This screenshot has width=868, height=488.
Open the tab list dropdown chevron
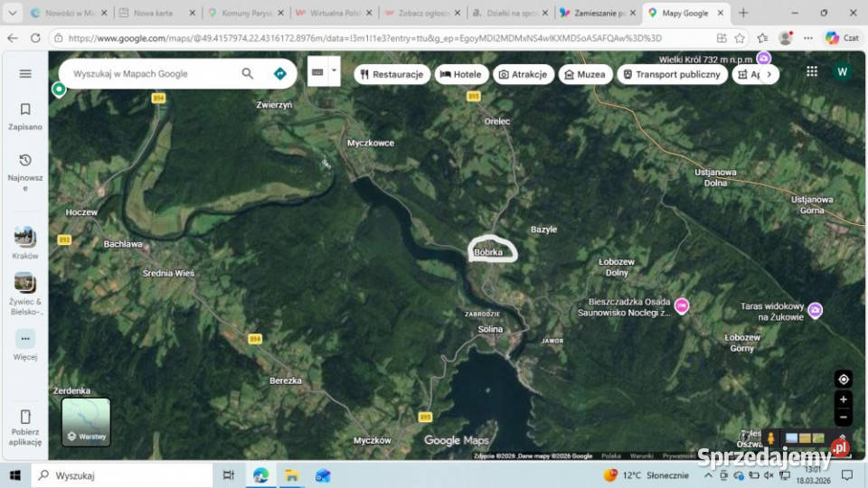[12, 13]
